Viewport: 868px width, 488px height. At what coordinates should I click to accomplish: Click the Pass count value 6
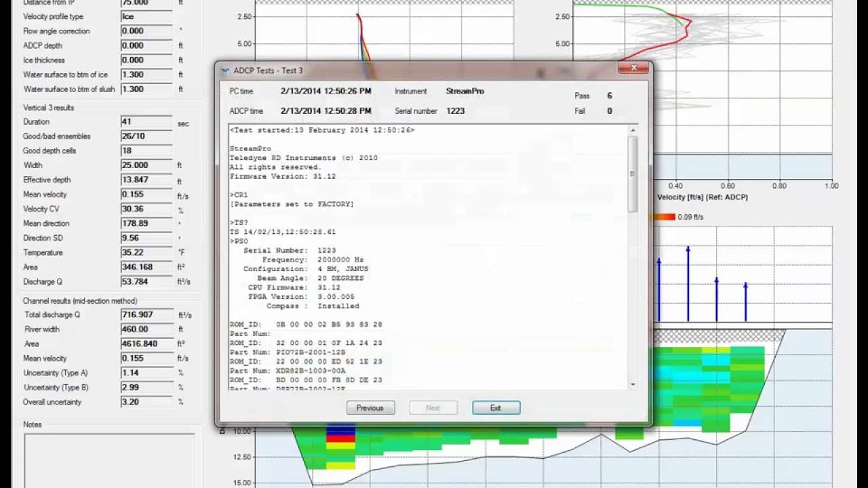[x=610, y=96]
